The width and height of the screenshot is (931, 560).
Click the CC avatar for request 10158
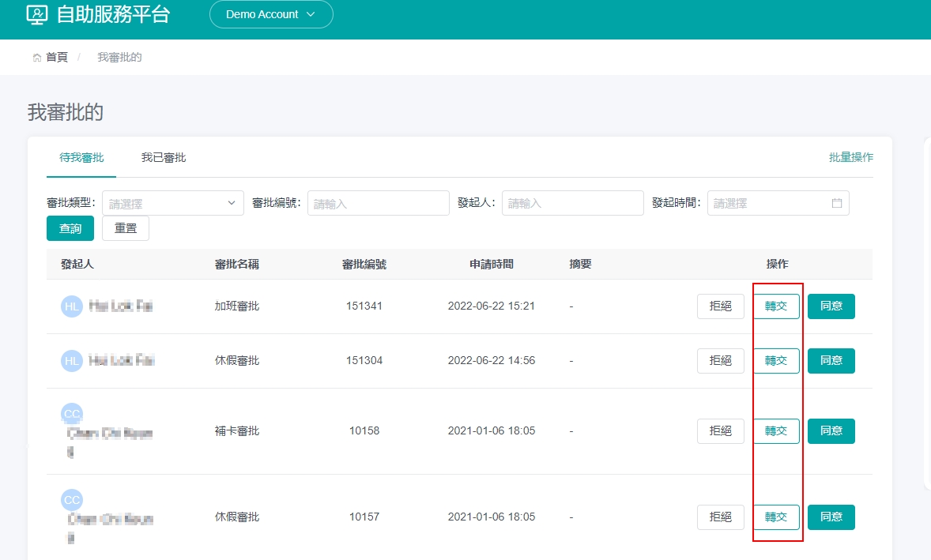point(72,414)
